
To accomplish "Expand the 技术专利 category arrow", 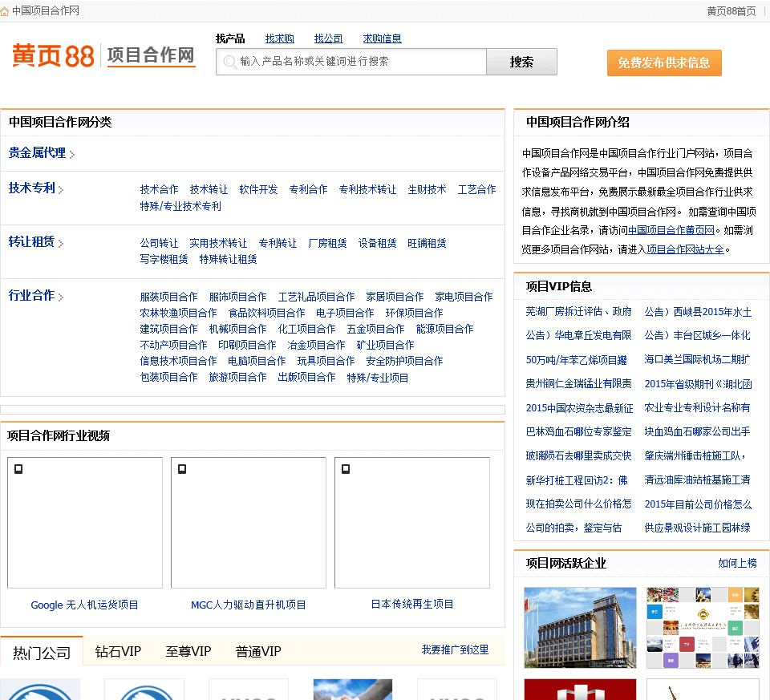I will (61, 189).
